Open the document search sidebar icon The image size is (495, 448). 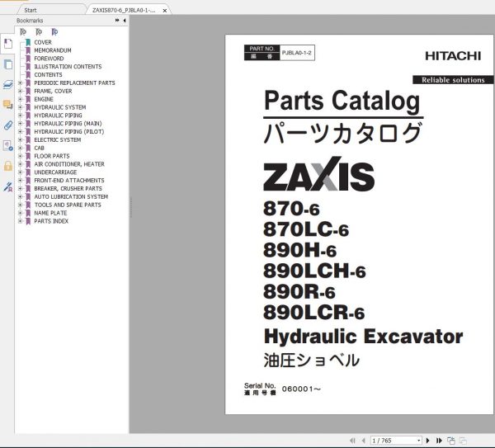[x=8, y=145]
